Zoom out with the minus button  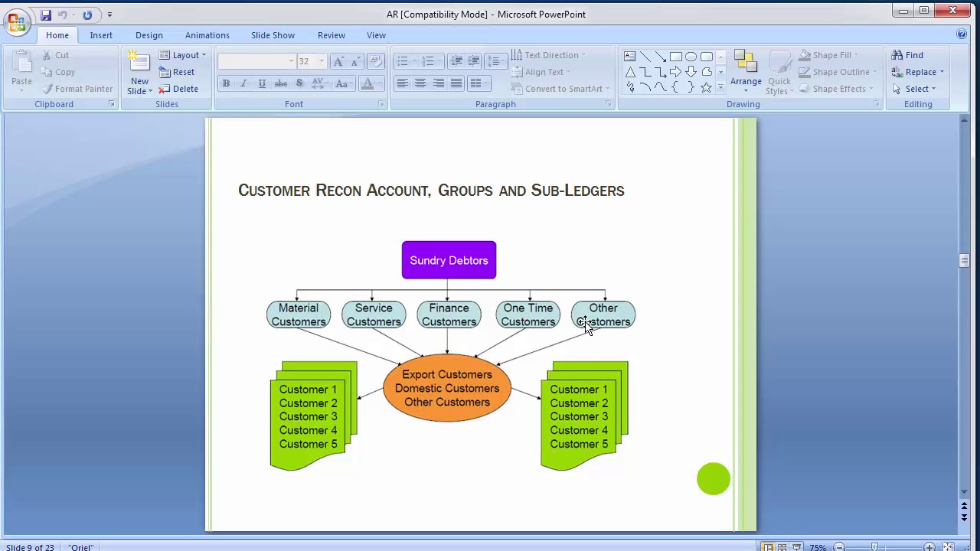(839, 547)
